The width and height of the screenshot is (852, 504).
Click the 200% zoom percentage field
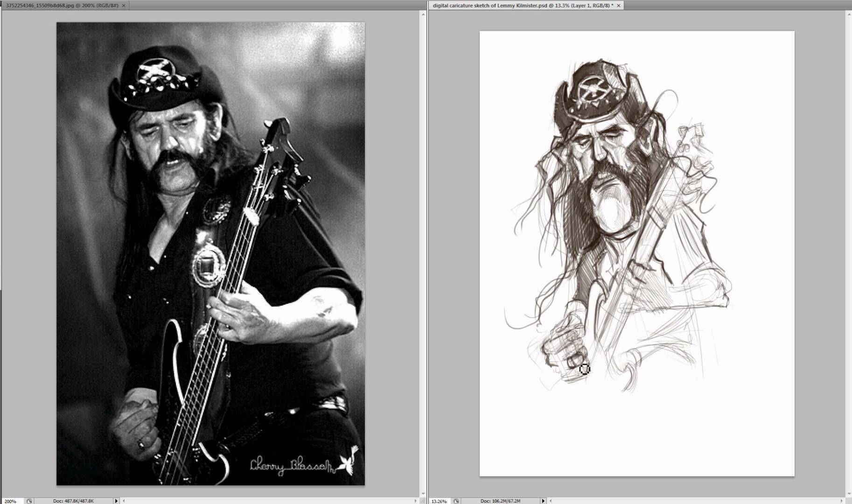tap(10, 500)
